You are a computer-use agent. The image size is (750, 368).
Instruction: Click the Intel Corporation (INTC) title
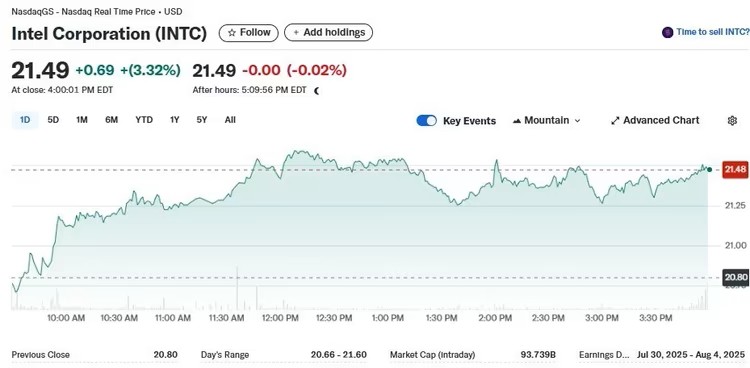[109, 33]
